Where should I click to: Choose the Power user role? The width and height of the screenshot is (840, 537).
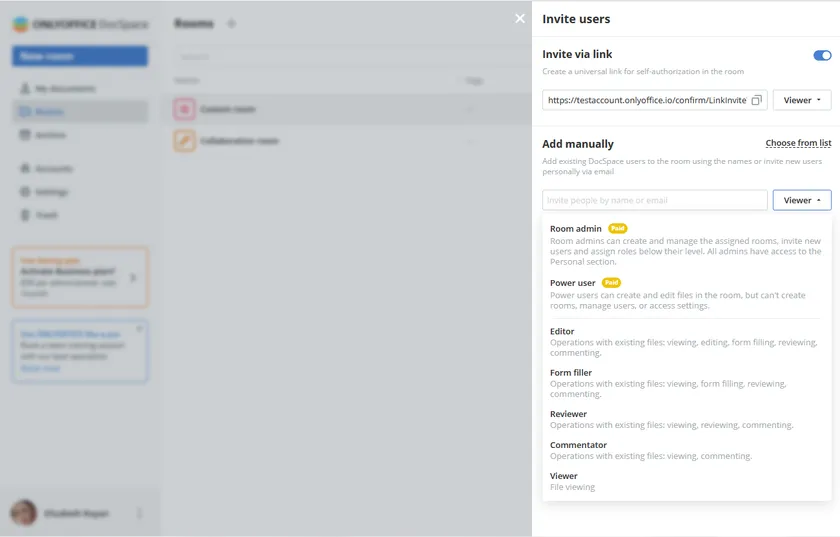[x=573, y=283]
